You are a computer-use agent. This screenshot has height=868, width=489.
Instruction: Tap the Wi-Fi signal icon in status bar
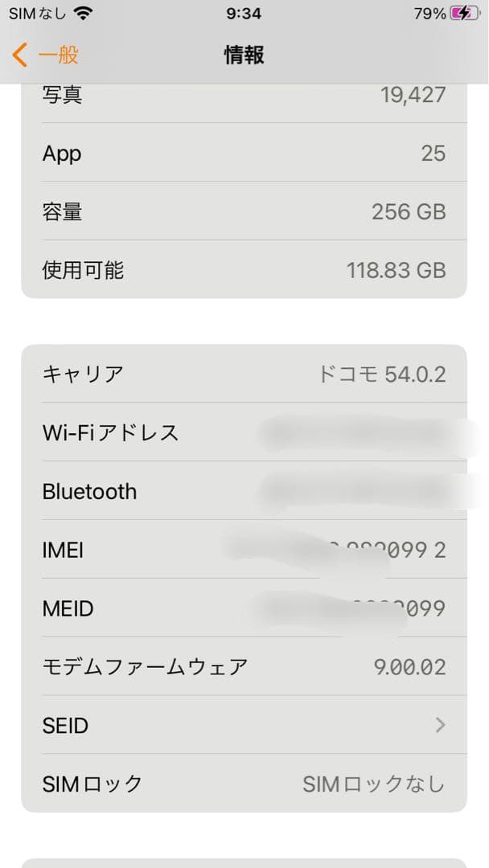tap(80, 13)
